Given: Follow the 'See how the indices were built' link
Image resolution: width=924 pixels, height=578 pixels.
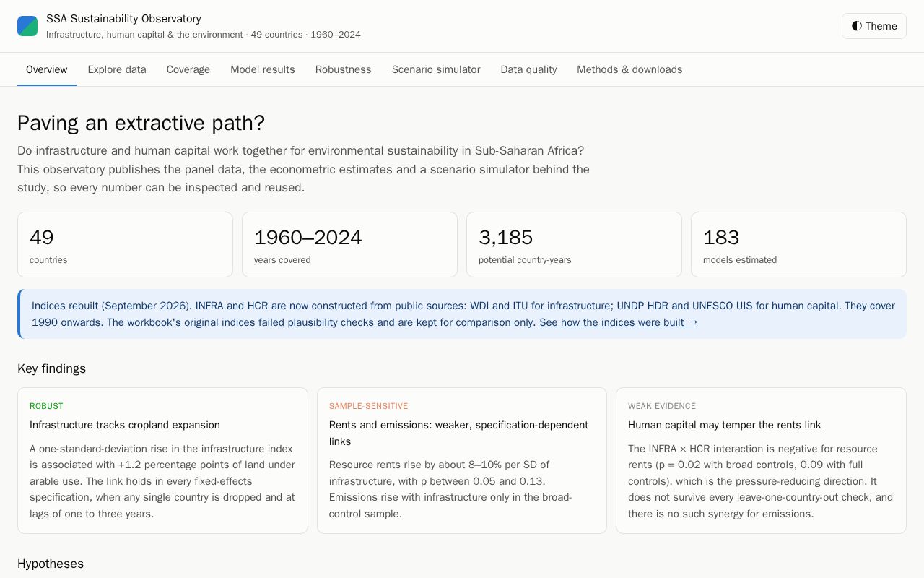Looking at the screenshot, I should click(x=619, y=322).
